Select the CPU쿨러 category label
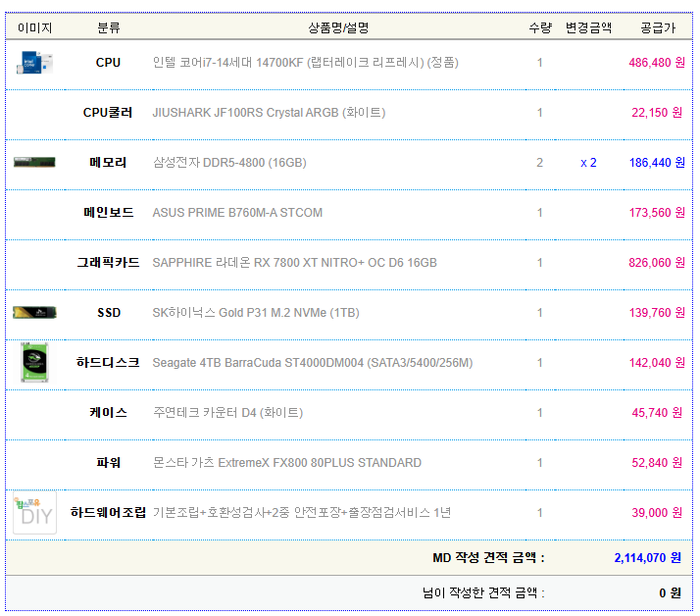 click(x=108, y=113)
